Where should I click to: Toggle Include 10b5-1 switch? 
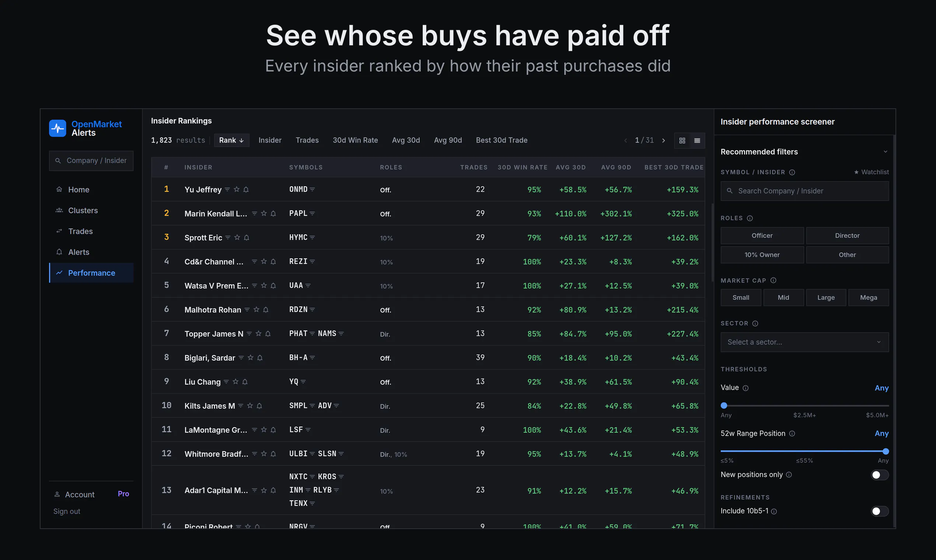(879, 511)
